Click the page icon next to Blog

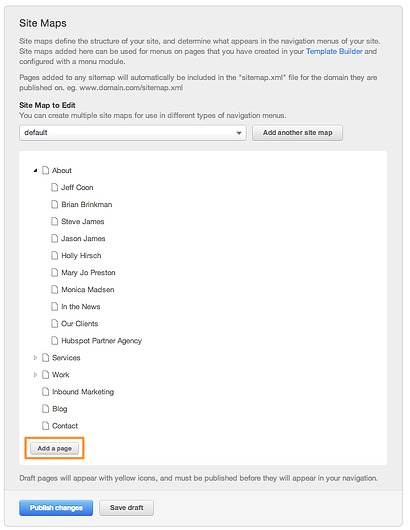click(45, 409)
